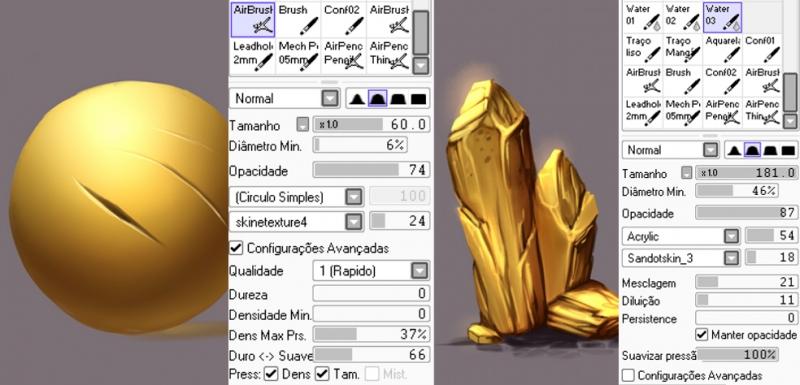Image resolution: width=800 pixels, height=385 pixels.
Task: Click skinetexture4 intensity field showing 24
Action: point(400,222)
